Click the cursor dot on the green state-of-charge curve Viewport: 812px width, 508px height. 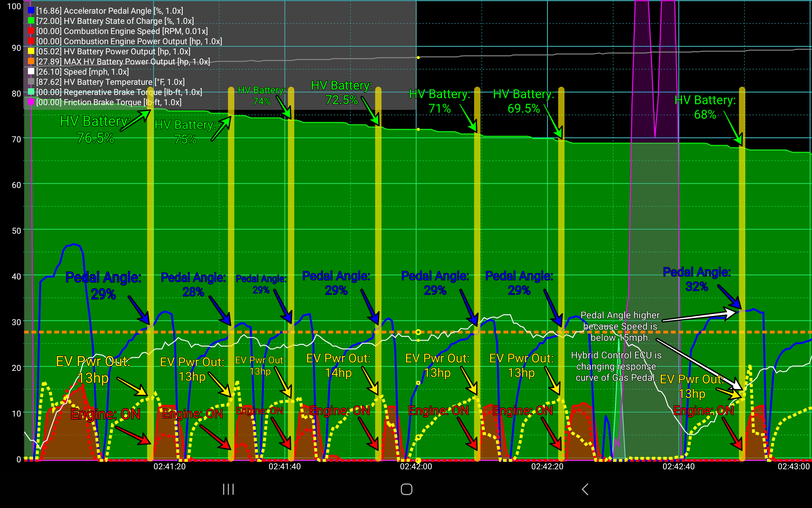(x=418, y=129)
